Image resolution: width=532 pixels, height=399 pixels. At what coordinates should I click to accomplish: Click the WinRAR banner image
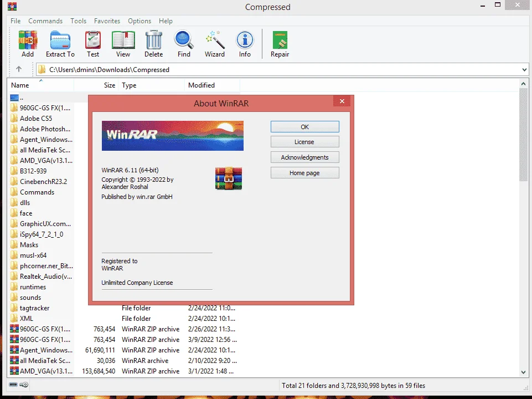(172, 135)
